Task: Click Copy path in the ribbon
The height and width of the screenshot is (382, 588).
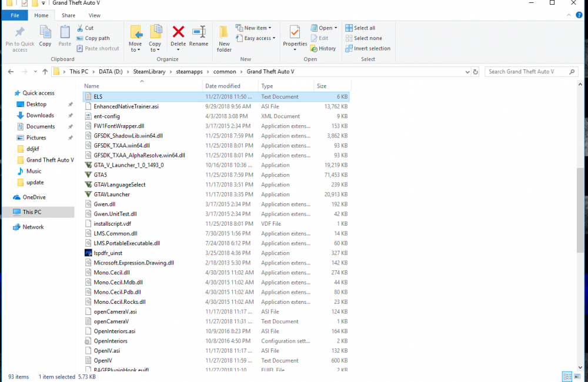Action: click(93, 38)
